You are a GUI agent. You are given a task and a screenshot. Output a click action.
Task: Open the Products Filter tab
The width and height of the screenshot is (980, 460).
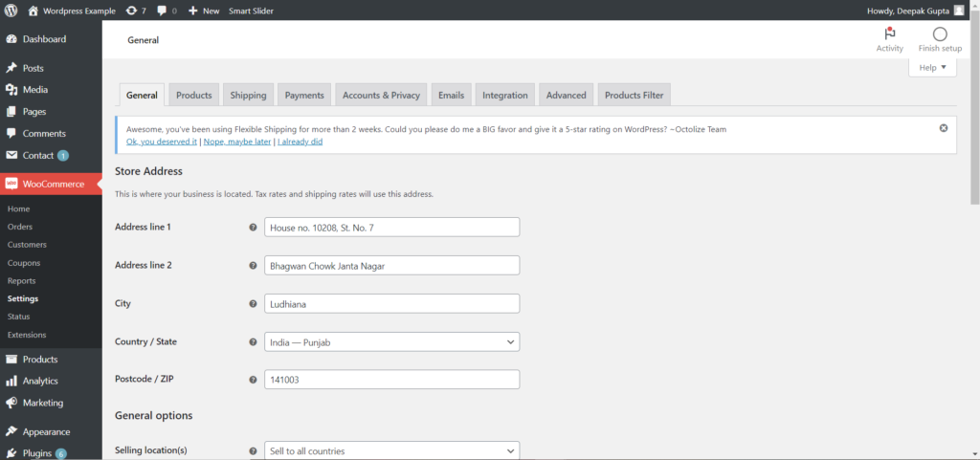[634, 96]
